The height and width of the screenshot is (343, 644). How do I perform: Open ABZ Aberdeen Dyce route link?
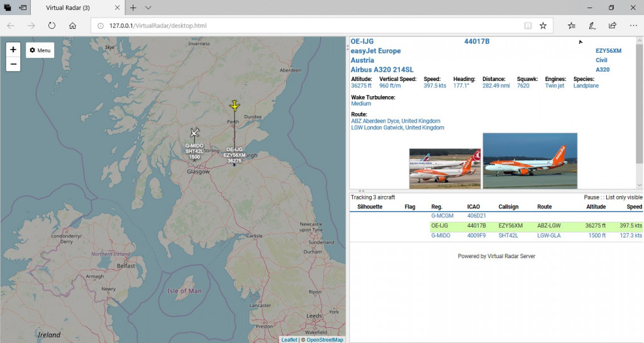point(396,121)
